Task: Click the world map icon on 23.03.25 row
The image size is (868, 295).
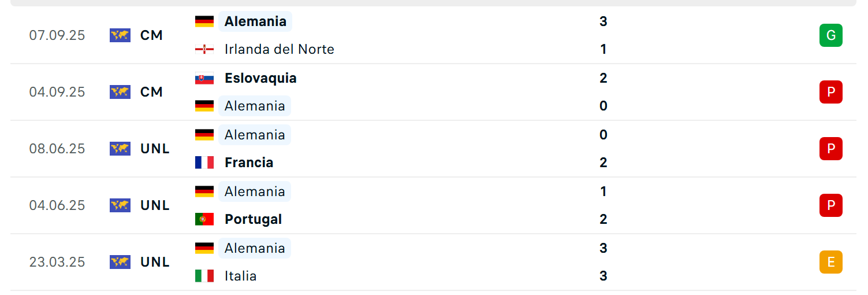Action: [120, 262]
